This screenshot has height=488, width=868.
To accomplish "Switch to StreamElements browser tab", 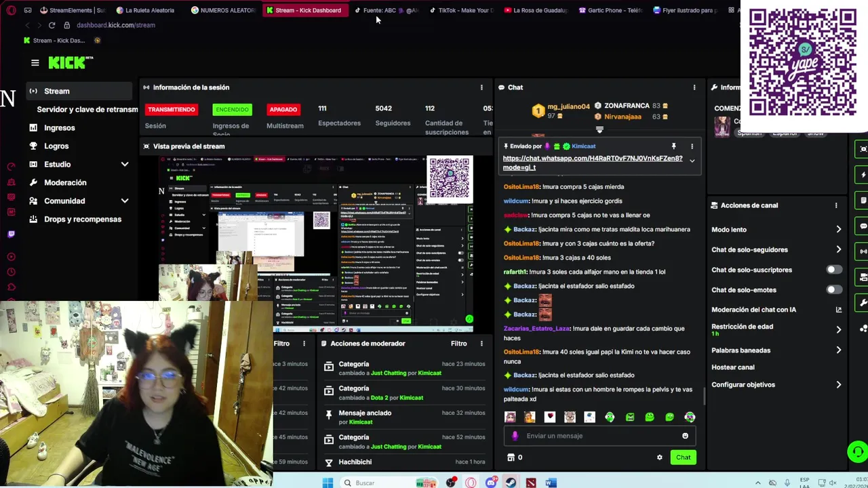I will pos(73,10).
